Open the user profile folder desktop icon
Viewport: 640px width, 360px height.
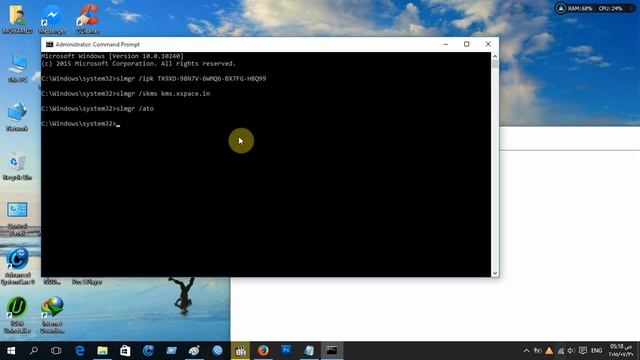tap(17, 19)
